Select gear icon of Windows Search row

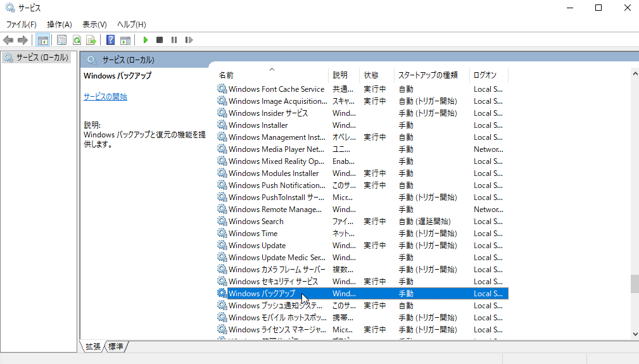222,221
